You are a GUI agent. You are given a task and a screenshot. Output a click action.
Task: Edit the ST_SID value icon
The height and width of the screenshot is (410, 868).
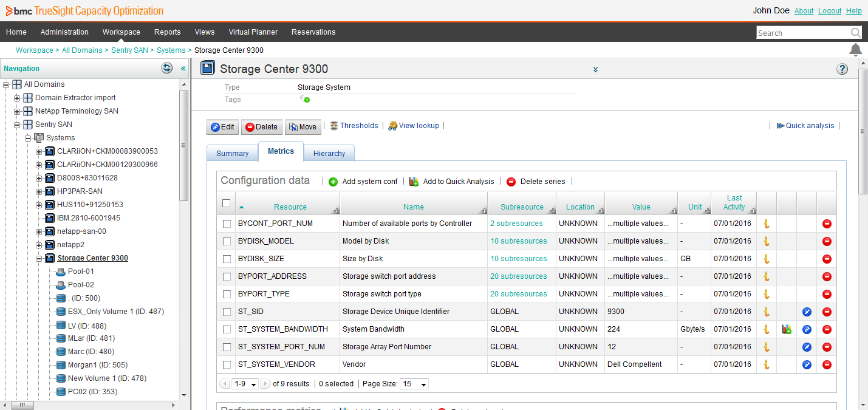[x=807, y=312]
